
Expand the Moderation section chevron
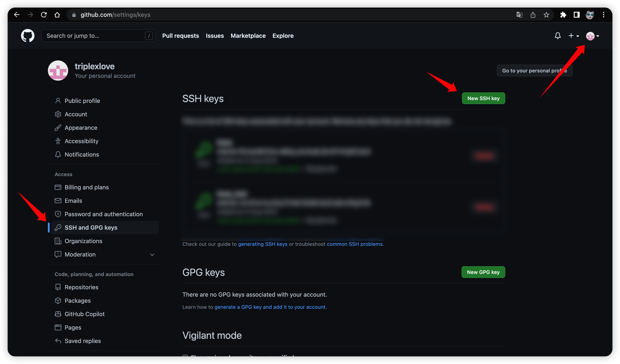click(x=152, y=255)
